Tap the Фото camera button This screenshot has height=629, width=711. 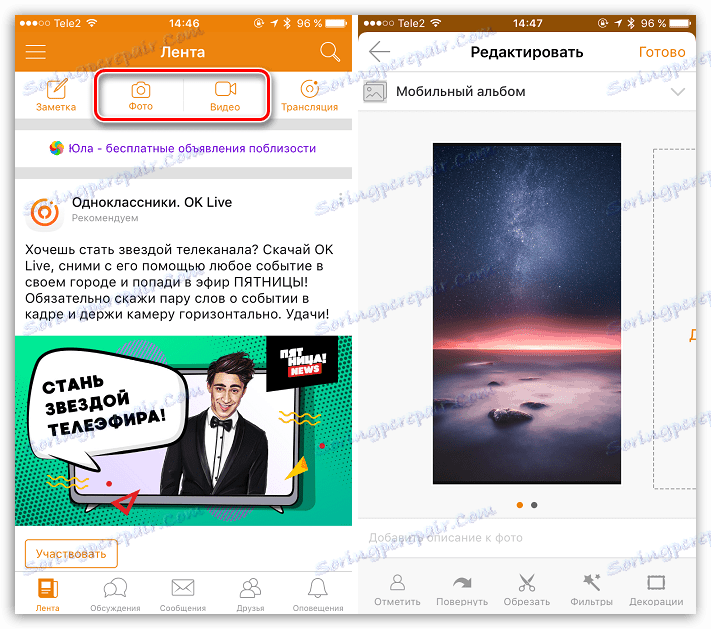coord(141,96)
